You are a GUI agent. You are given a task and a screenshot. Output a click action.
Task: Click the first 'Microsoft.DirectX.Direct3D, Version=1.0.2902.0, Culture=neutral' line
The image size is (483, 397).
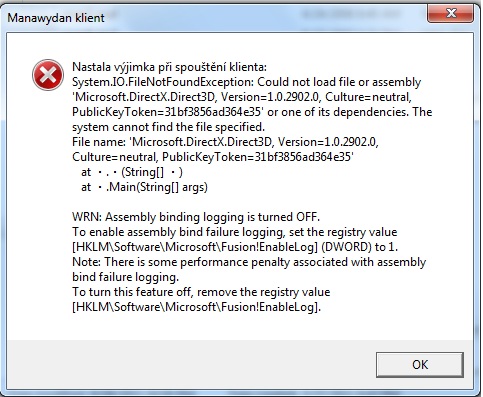click(x=242, y=97)
